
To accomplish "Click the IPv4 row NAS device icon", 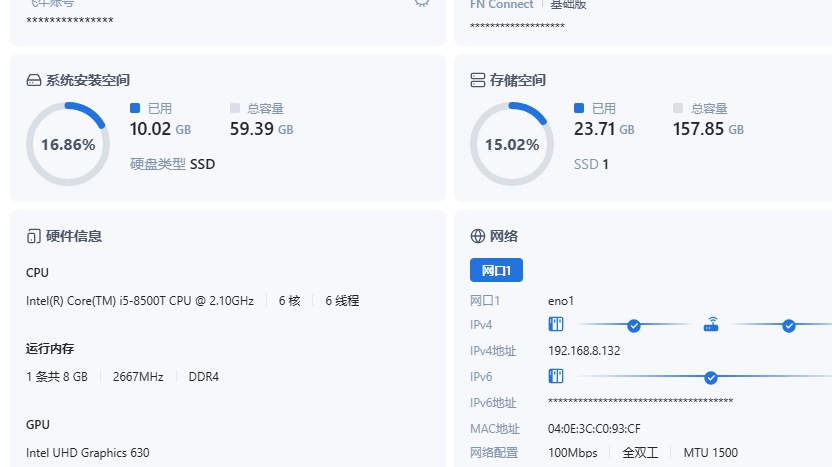I will 556,324.
